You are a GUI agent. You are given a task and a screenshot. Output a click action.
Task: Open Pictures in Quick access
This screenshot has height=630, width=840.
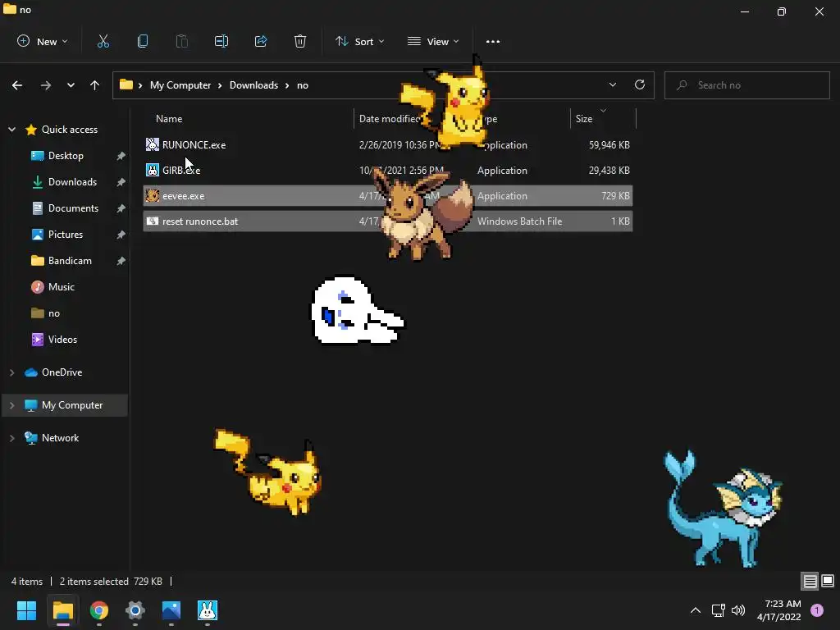point(66,235)
